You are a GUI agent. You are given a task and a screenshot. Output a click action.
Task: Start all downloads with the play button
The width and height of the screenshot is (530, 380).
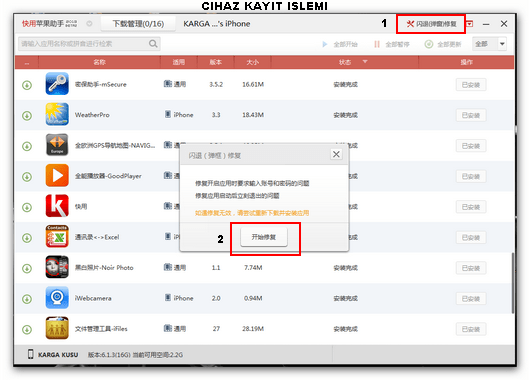coord(340,44)
